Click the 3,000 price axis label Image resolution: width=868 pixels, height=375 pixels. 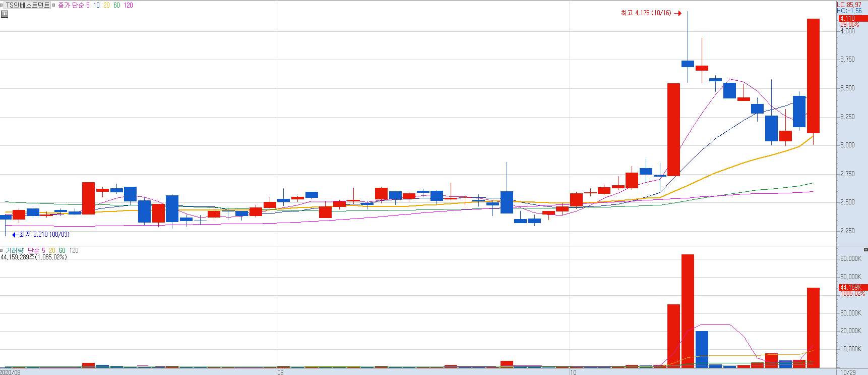point(847,145)
